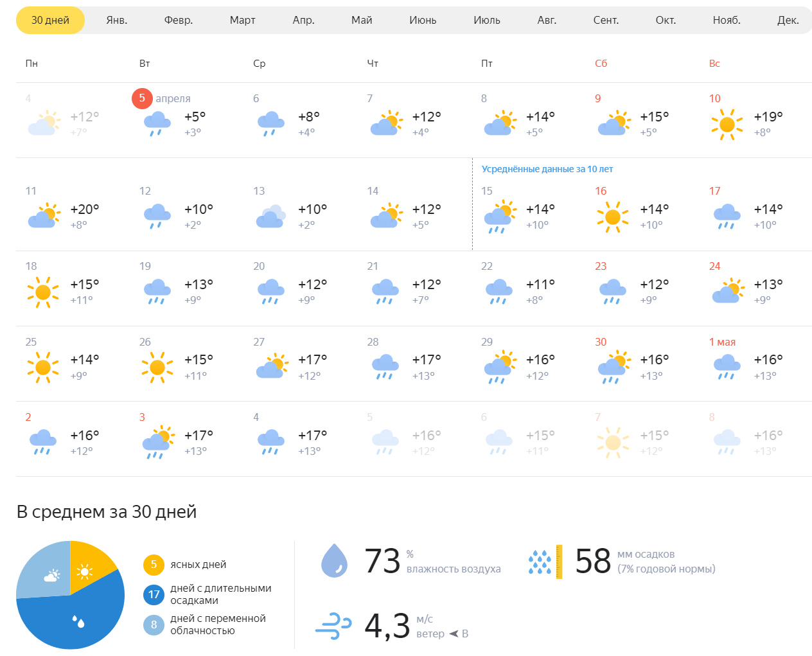This screenshot has height=656, width=812.
Task: Click the wind speed icon
Action: (333, 626)
